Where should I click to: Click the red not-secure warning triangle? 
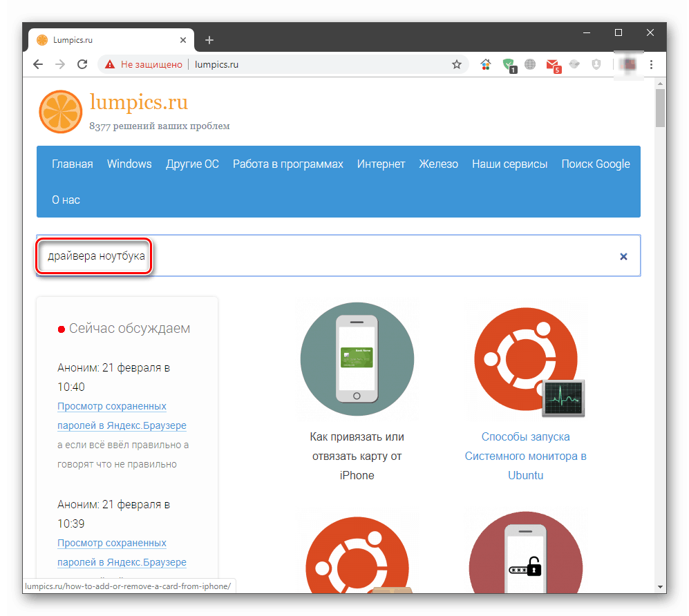click(110, 64)
